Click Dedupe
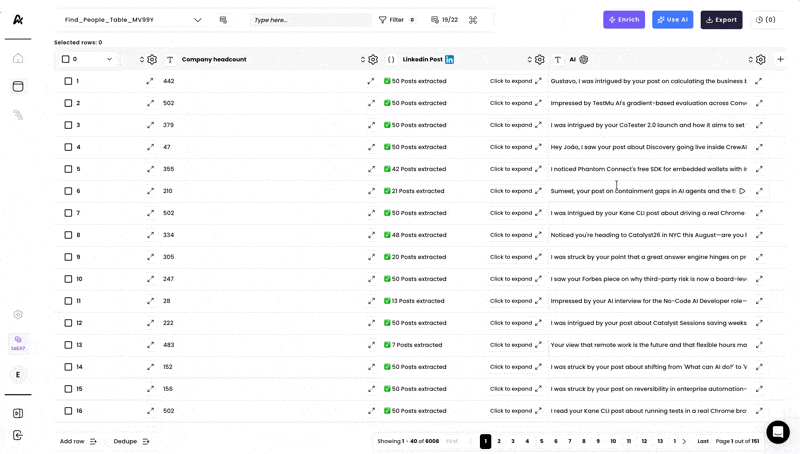The image size is (800, 454). [131, 441]
